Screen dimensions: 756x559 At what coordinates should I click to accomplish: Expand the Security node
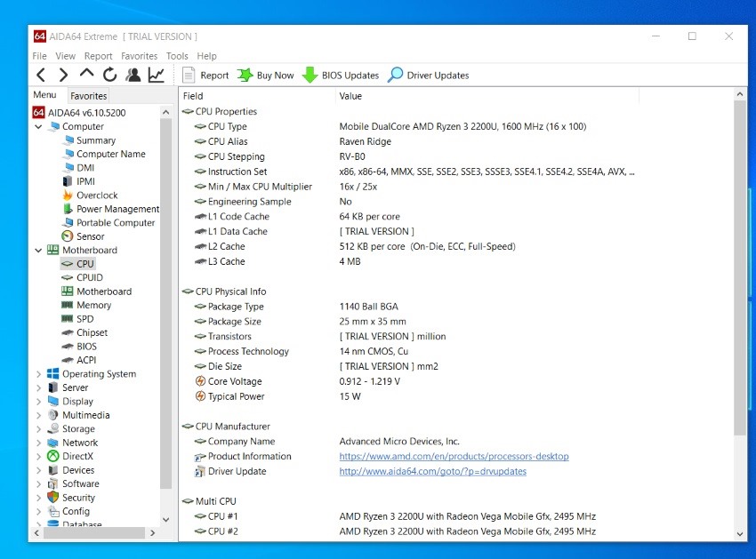click(x=38, y=498)
